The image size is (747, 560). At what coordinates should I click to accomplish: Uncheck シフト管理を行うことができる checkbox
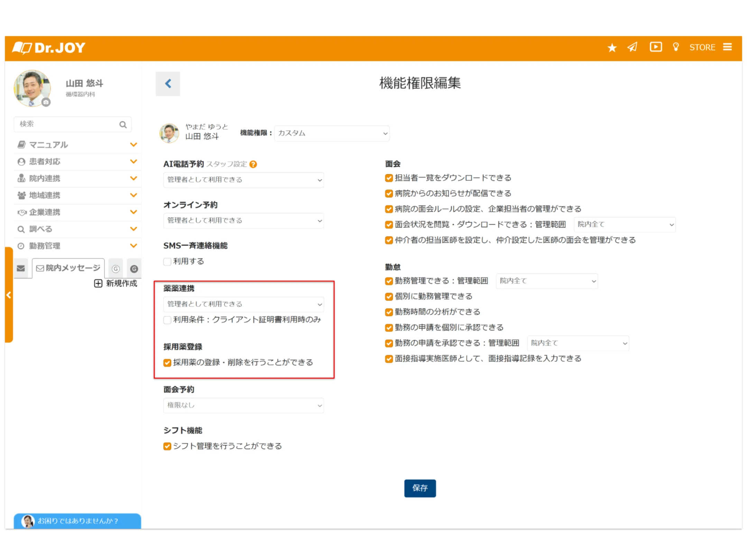pos(167,446)
